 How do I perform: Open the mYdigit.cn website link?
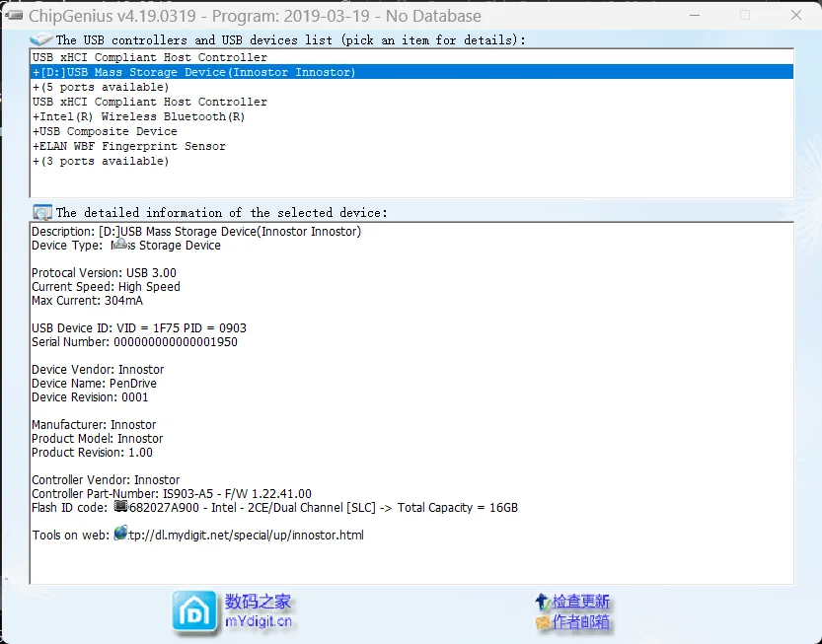coord(258,622)
